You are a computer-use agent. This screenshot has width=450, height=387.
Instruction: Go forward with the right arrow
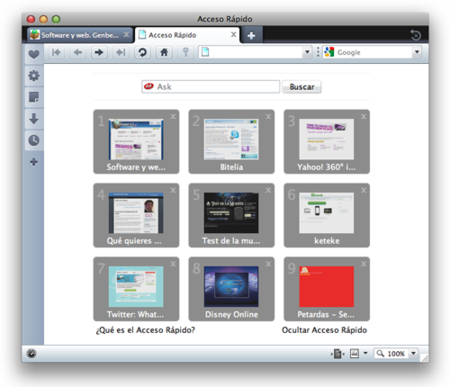[99, 52]
